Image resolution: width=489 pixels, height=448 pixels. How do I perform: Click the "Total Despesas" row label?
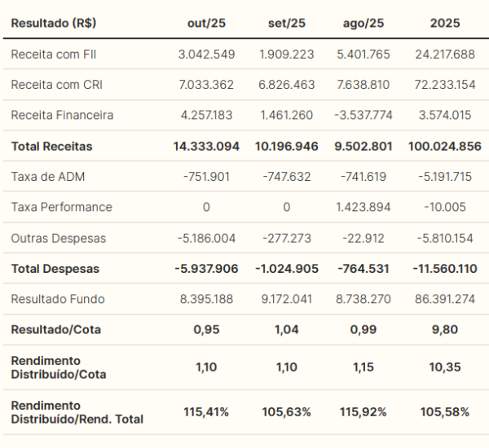(55, 268)
